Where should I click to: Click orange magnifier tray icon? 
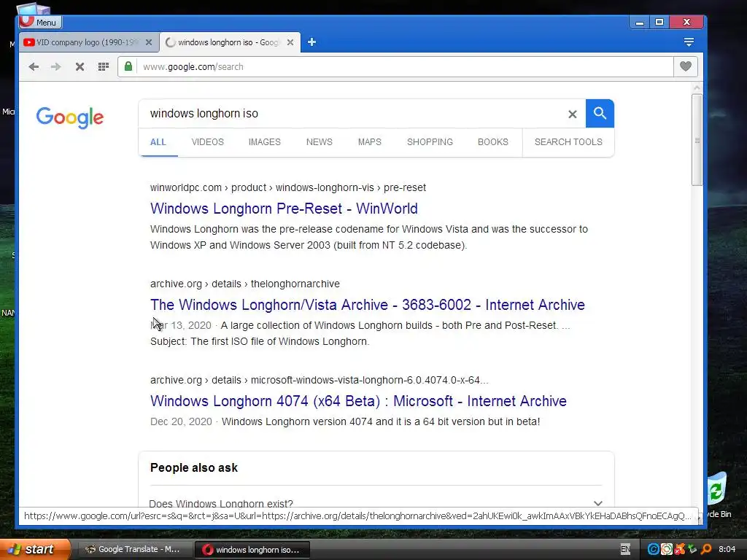click(x=706, y=549)
